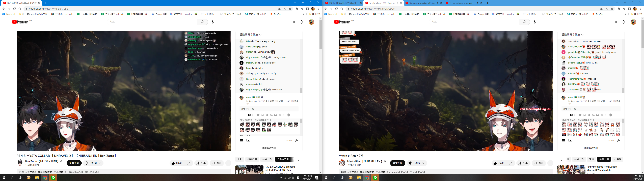Select the 相關內容 chip in left window
Screen dimensions: 644x181
252,159
